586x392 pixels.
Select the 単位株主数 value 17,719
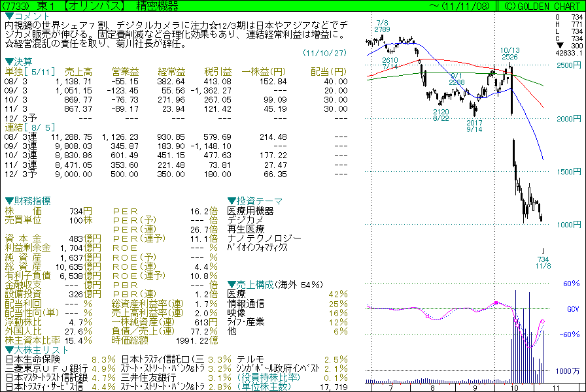(x=334, y=387)
